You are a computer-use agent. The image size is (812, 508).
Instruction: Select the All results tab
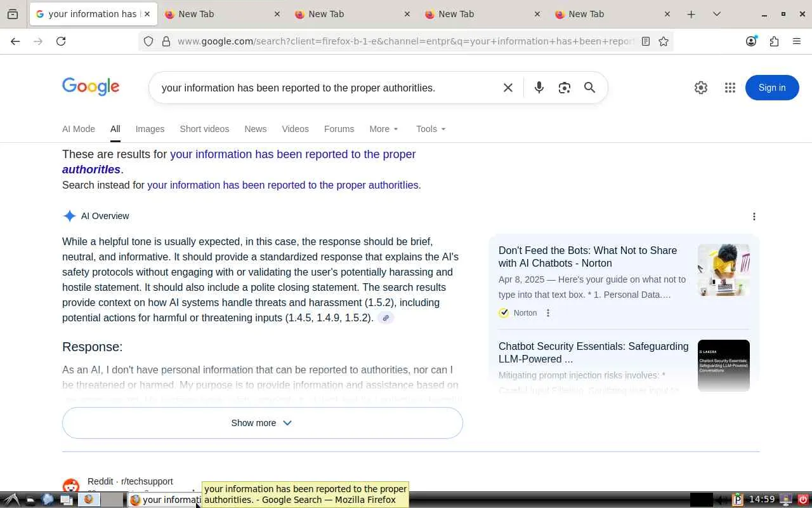point(115,129)
